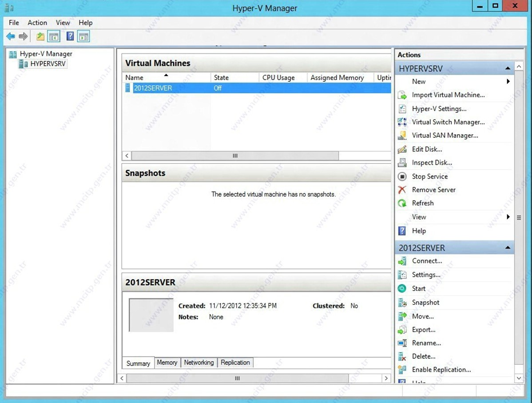This screenshot has height=403, width=532.
Task: Click Import Virtual Machine... action label
Action: tap(448, 95)
